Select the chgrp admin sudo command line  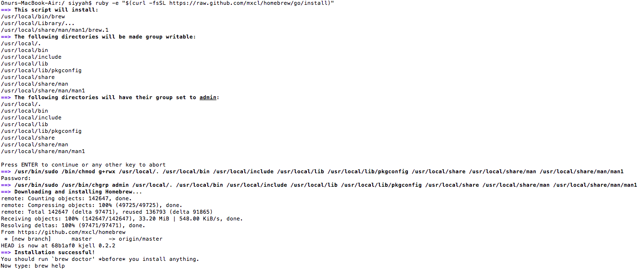pos(319,185)
